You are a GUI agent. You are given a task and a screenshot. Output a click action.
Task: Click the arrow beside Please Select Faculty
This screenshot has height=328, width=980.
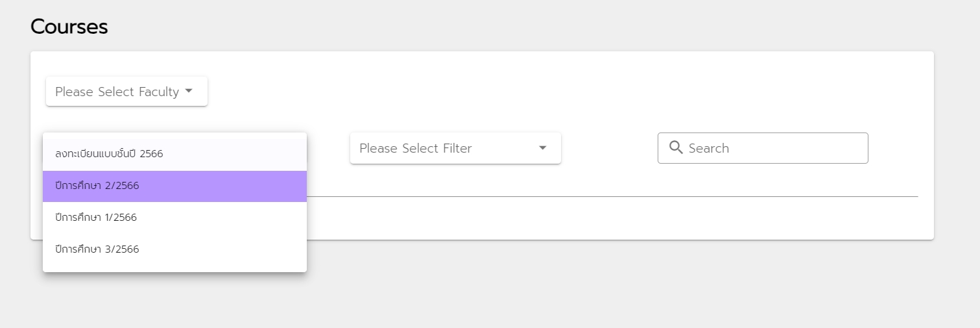(189, 92)
